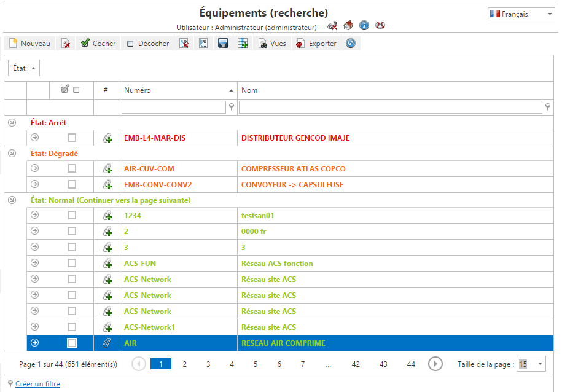Open the Vues menu
The height and width of the screenshot is (392, 562).
click(272, 44)
